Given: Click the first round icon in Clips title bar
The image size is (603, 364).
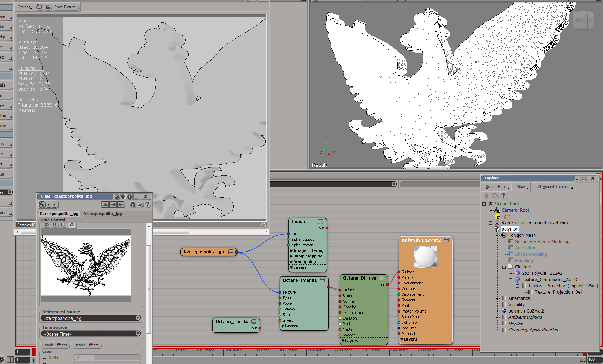Looking at the screenshot, I should pyautogui.click(x=117, y=197).
